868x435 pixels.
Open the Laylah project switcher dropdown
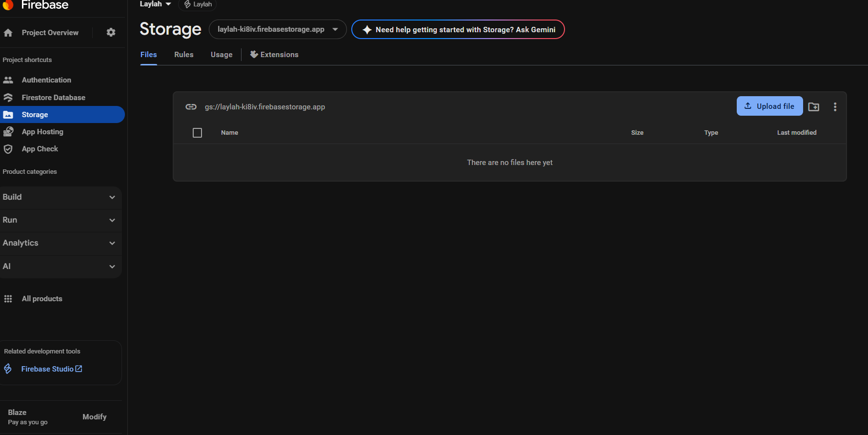(156, 4)
